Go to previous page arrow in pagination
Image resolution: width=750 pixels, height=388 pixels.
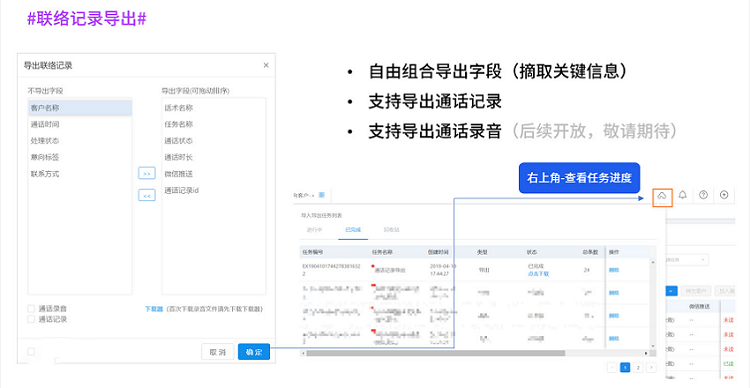612,367
